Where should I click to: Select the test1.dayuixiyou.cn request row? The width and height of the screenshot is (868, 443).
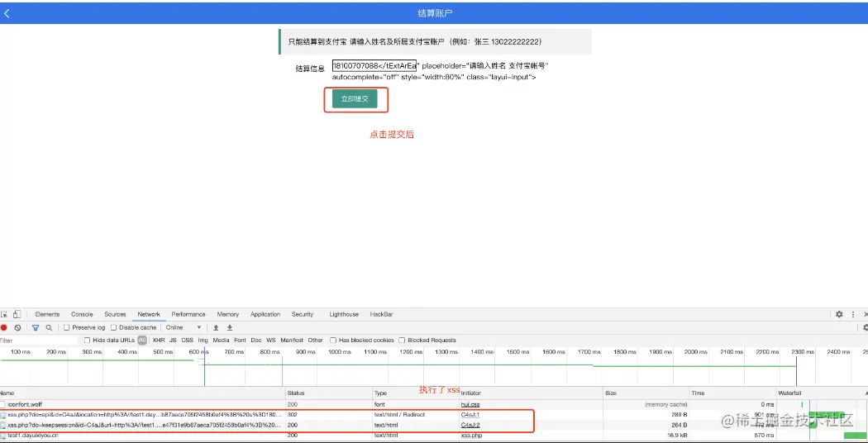tap(434, 436)
